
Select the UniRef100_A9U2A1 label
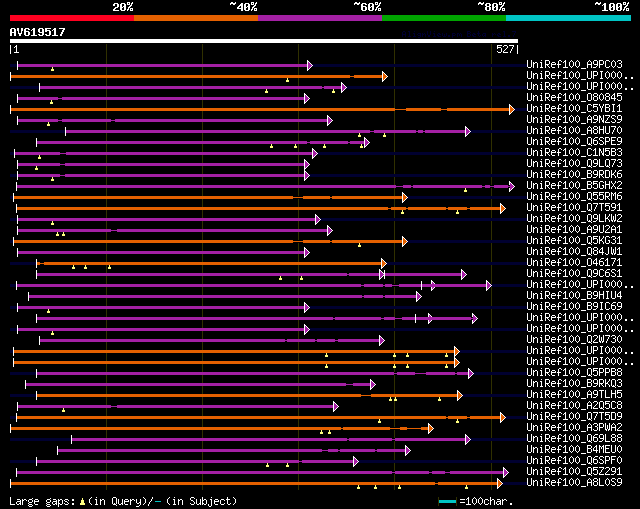point(574,229)
